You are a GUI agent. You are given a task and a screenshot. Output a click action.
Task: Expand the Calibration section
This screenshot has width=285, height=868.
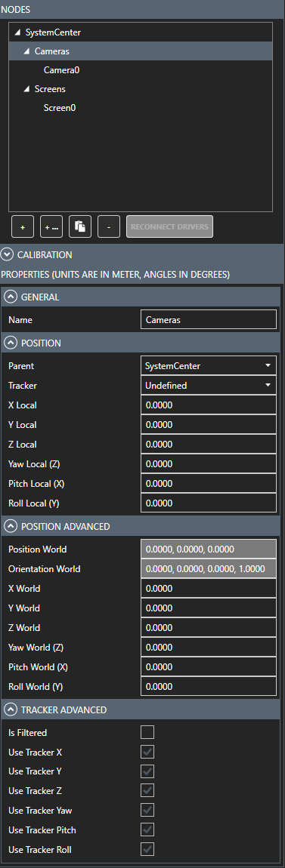[7, 255]
